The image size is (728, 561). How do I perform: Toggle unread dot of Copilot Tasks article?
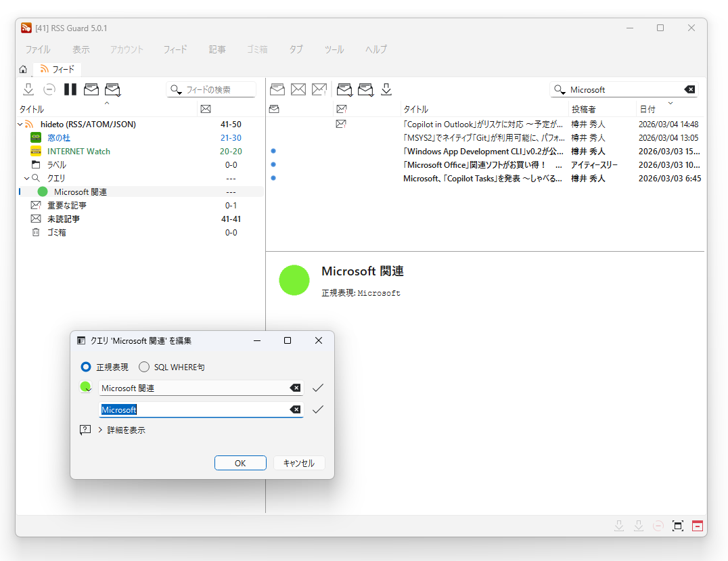point(273,178)
